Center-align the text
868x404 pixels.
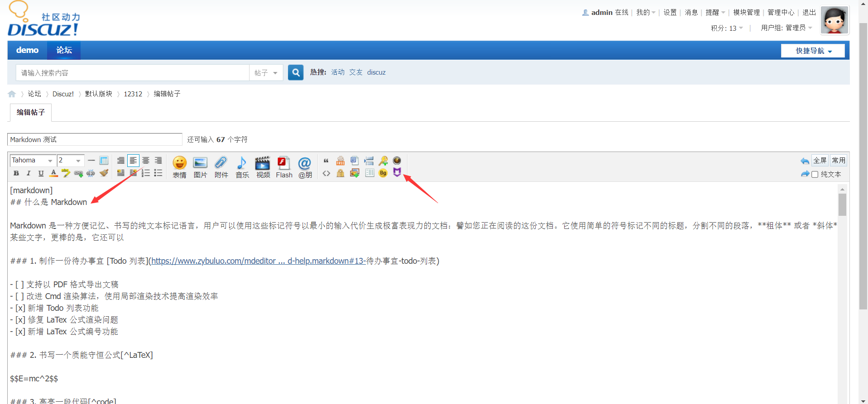coord(146,160)
